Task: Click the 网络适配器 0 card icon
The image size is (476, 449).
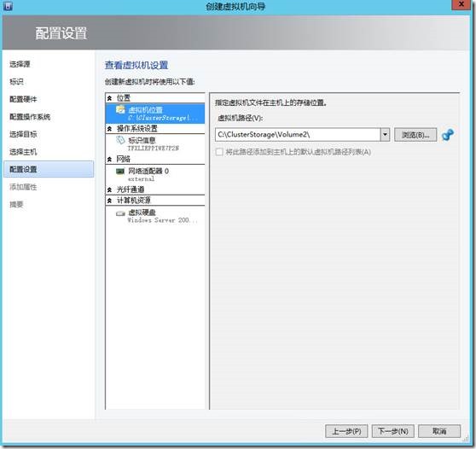Action: point(120,172)
